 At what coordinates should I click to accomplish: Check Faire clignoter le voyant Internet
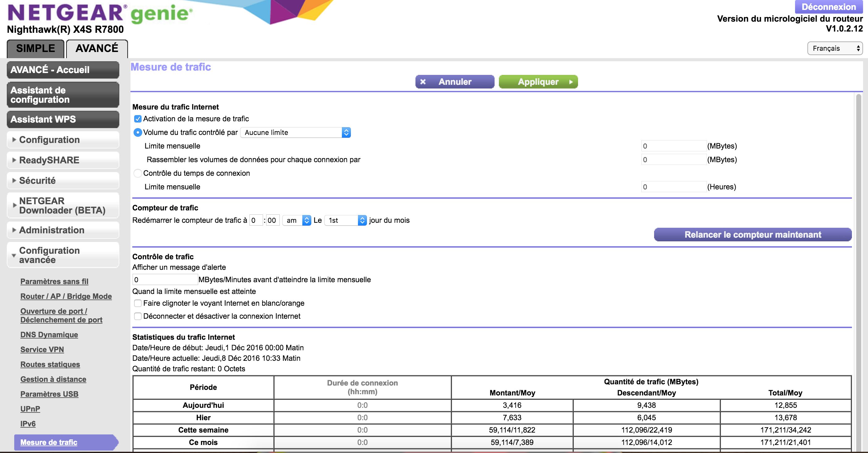[138, 303]
